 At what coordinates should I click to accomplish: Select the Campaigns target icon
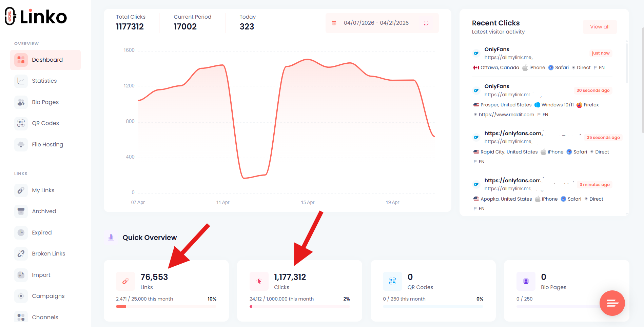(x=21, y=296)
